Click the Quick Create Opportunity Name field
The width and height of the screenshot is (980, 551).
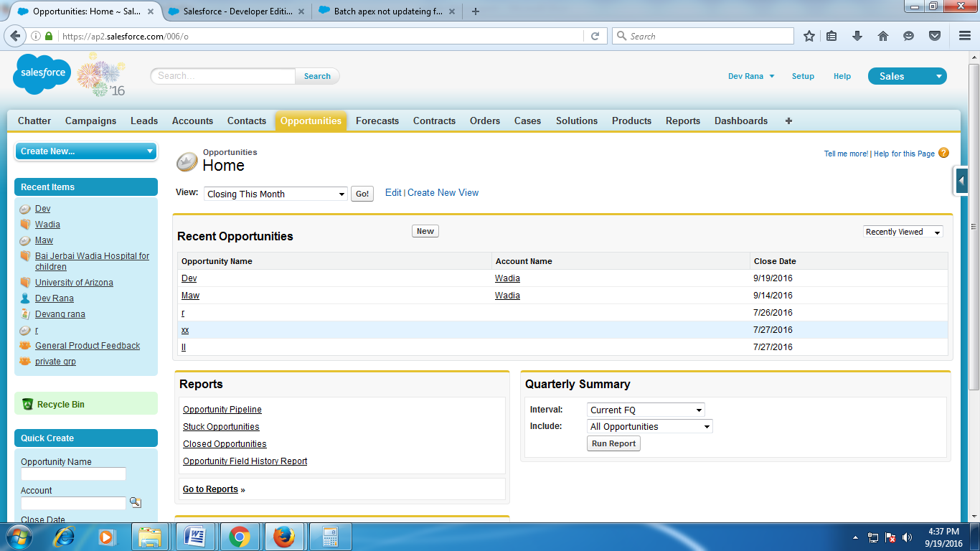click(x=73, y=474)
